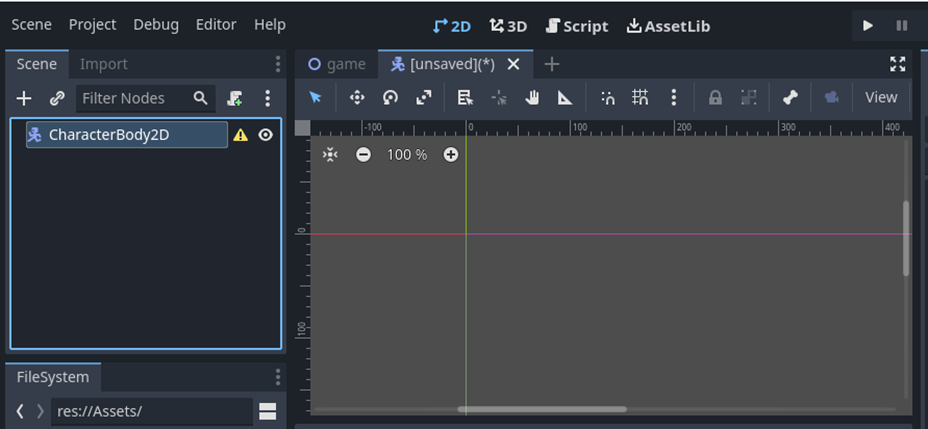Switch to the game scene tab
Screen dimensions: 928x429
coord(337,64)
